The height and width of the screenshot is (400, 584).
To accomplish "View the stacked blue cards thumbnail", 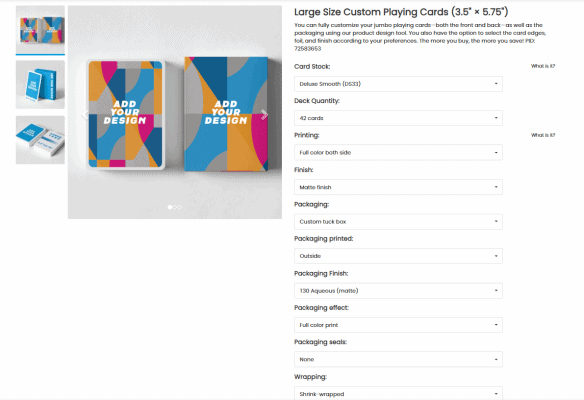I will point(40,140).
